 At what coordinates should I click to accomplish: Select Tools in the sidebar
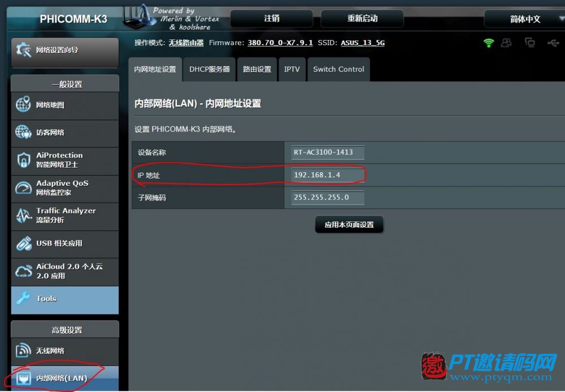click(x=65, y=300)
